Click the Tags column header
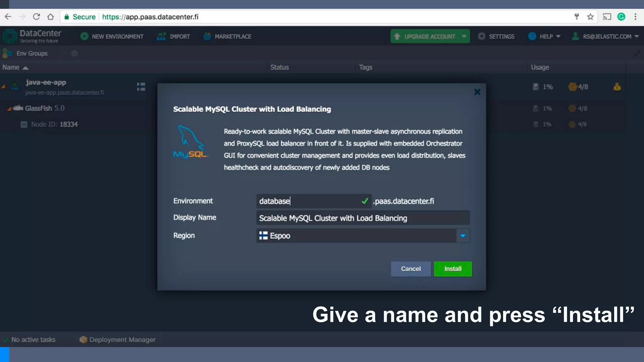 pos(365,67)
